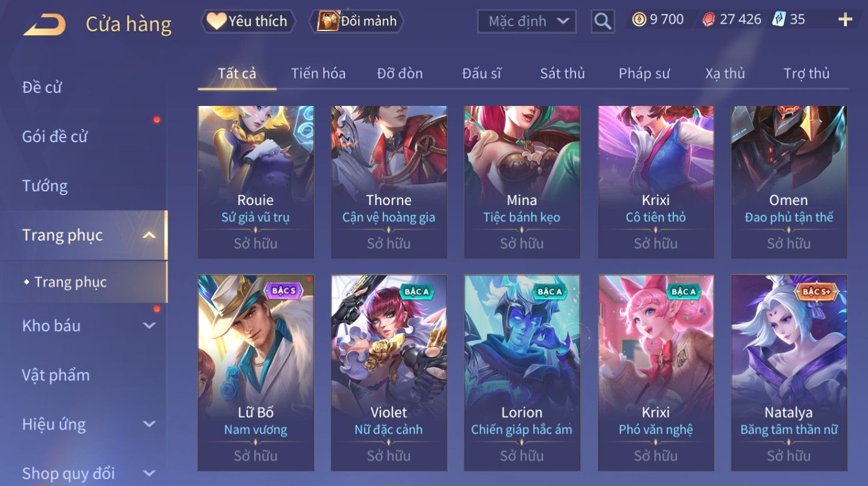The image size is (868, 486).
Task: Tap the blue voucher currency icon
Action: [x=779, y=19]
